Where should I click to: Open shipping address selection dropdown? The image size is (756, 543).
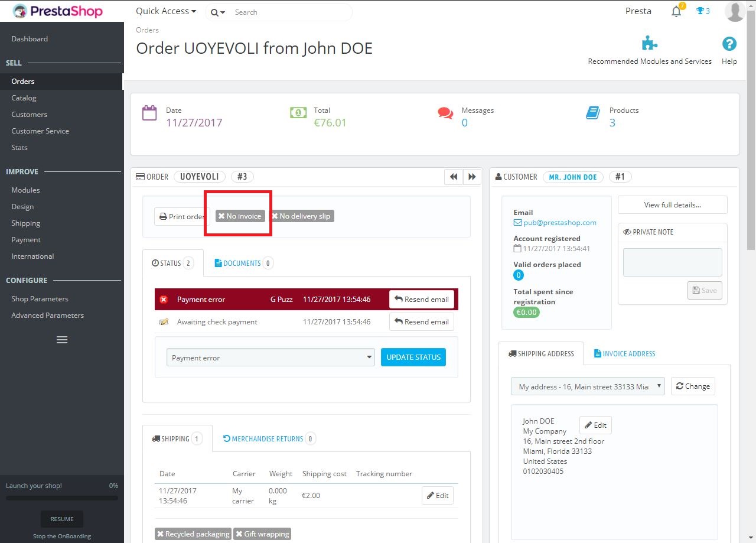[588, 386]
